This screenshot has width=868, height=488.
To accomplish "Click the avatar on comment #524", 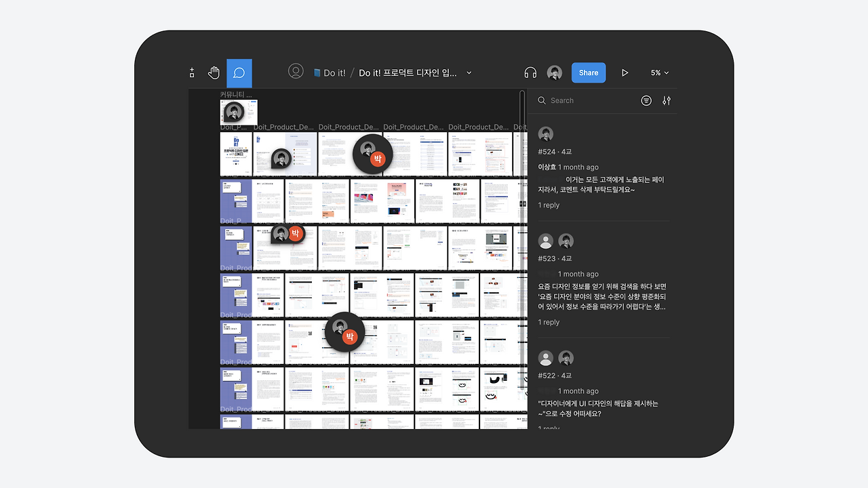I will 545,134.
